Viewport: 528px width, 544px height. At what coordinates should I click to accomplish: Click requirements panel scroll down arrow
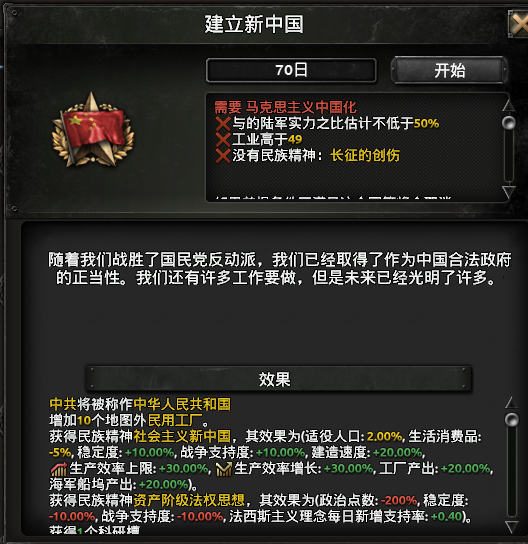(509, 192)
